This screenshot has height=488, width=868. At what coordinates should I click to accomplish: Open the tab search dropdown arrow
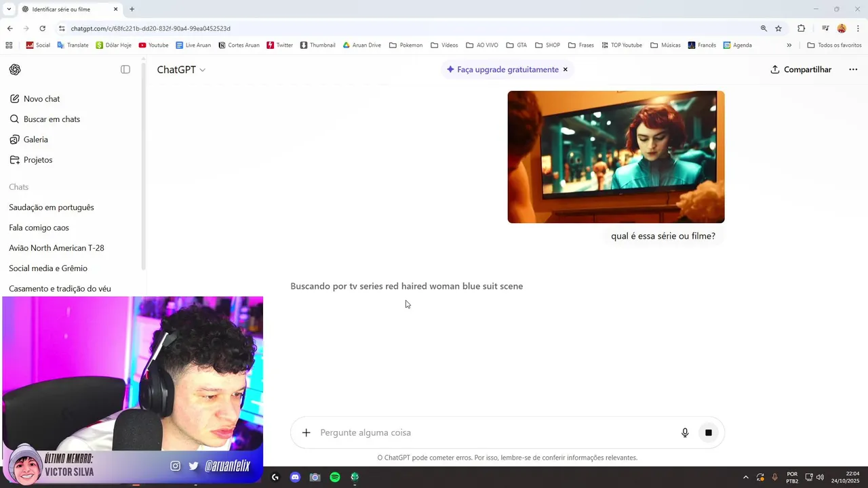click(8, 9)
